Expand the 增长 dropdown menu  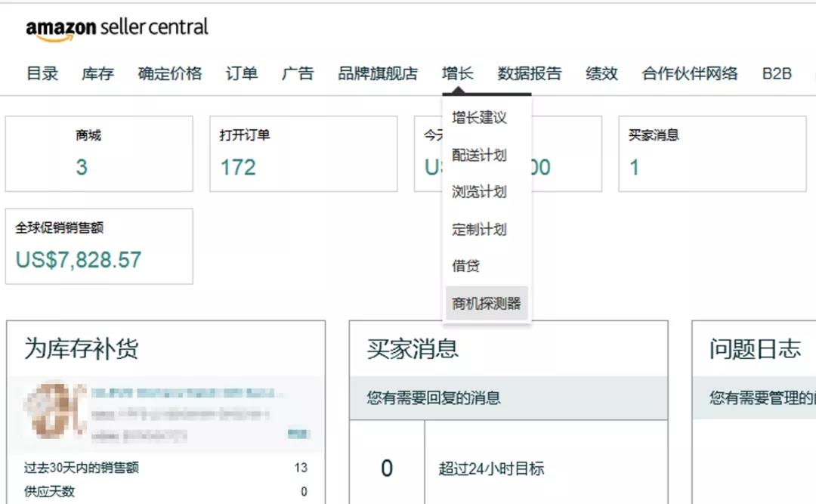click(x=458, y=73)
